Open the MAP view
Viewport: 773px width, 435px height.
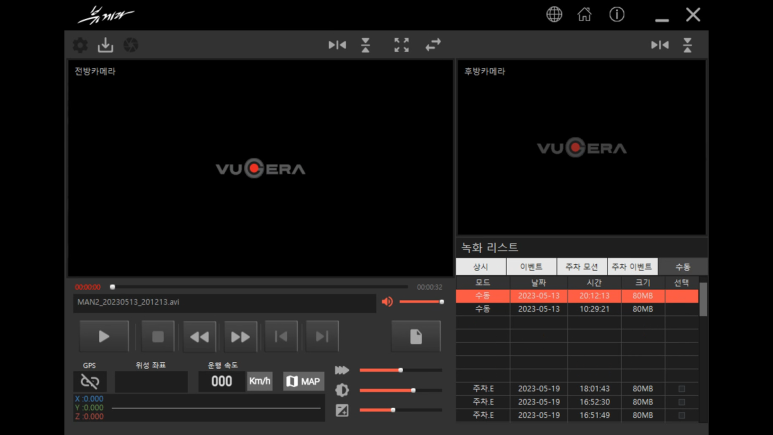pyautogui.click(x=303, y=381)
